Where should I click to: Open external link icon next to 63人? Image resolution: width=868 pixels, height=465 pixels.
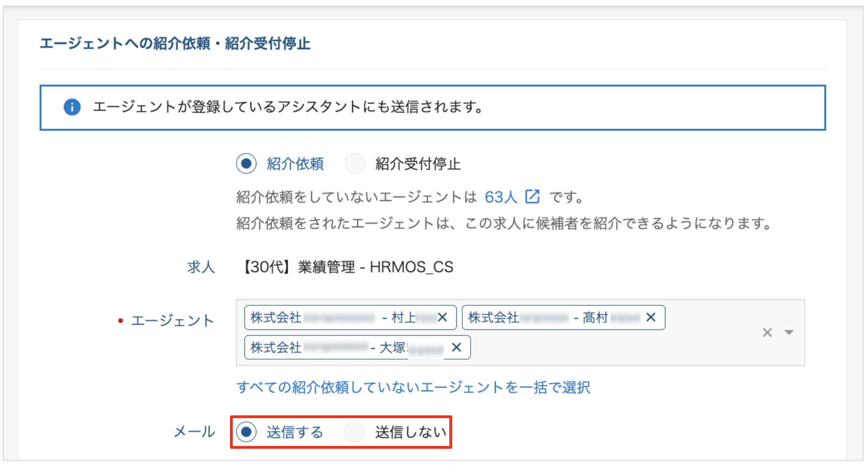pos(532,197)
